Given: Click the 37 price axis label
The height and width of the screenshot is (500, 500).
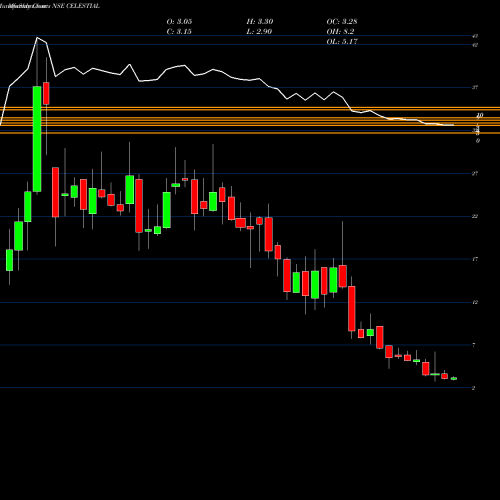Looking at the screenshot, I should click(x=475, y=88).
